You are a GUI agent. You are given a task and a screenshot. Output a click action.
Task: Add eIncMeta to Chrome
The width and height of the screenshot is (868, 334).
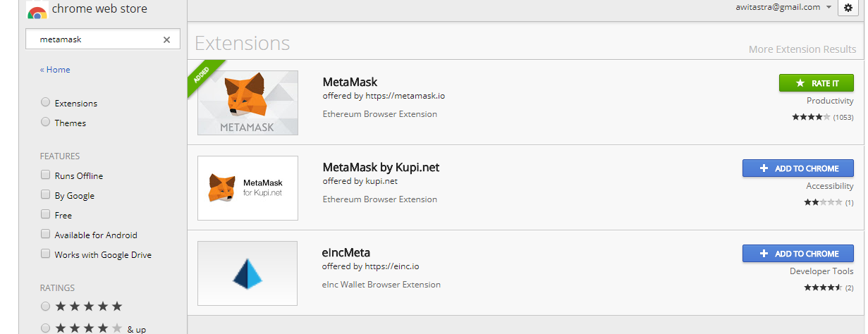[x=797, y=254]
